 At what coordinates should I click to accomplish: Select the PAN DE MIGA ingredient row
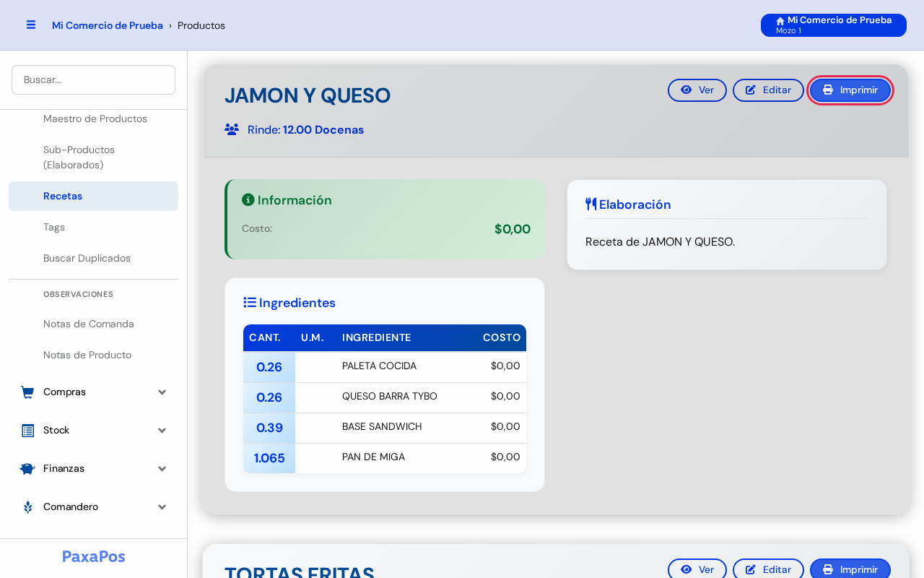tap(385, 458)
